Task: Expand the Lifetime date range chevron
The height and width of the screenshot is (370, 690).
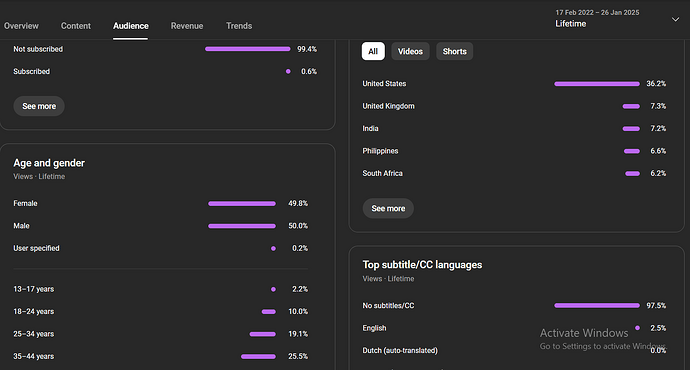Action: coord(675,19)
